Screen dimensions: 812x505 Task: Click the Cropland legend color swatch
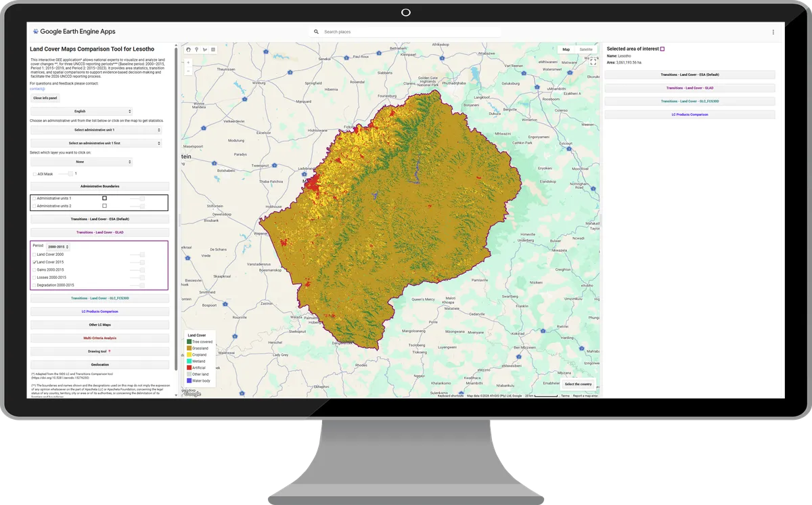tap(189, 355)
